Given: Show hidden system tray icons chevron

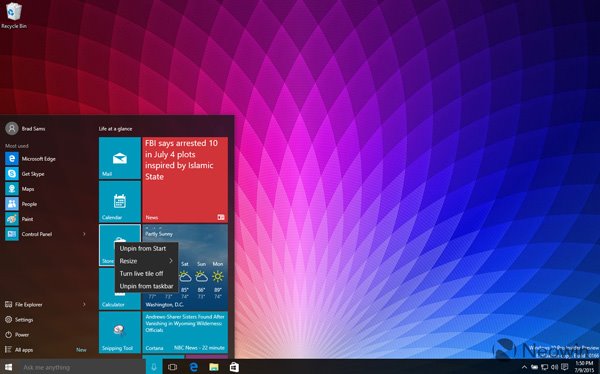Looking at the screenshot, I should 524,367.
